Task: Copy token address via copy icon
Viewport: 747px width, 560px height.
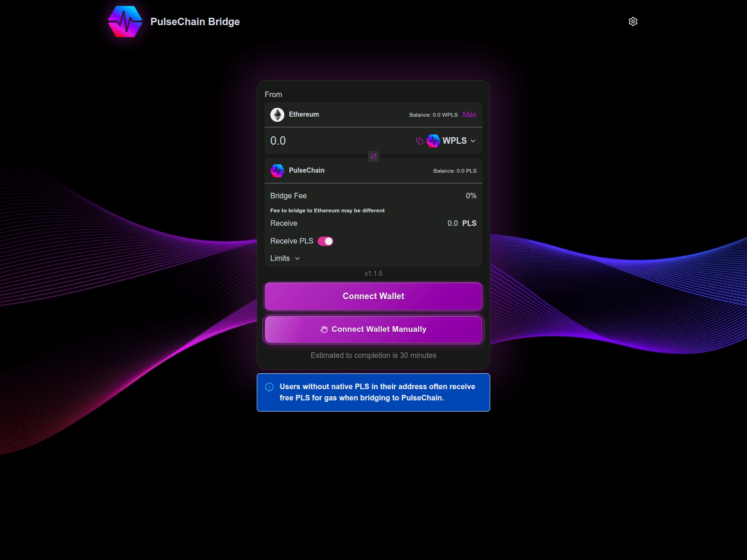Action: tap(420, 141)
